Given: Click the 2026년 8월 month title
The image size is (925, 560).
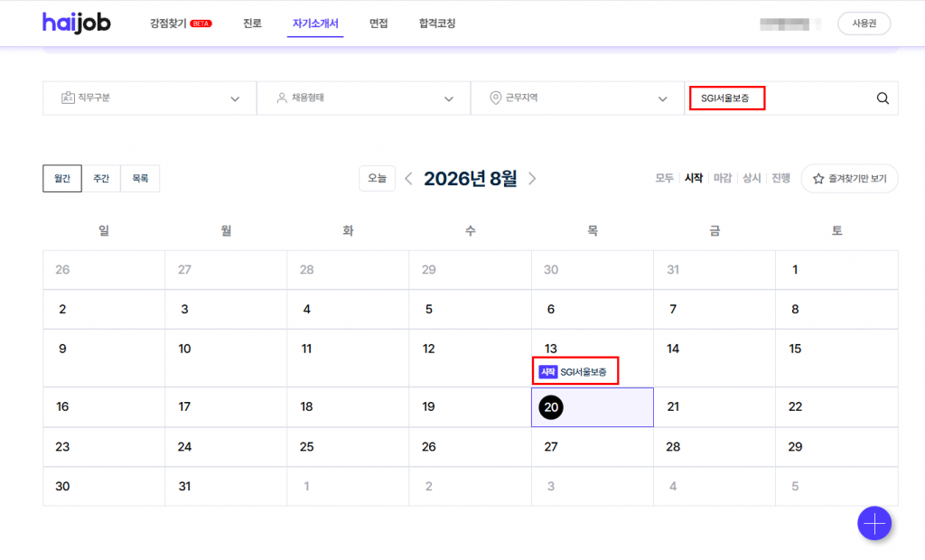Looking at the screenshot, I should click(x=470, y=178).
